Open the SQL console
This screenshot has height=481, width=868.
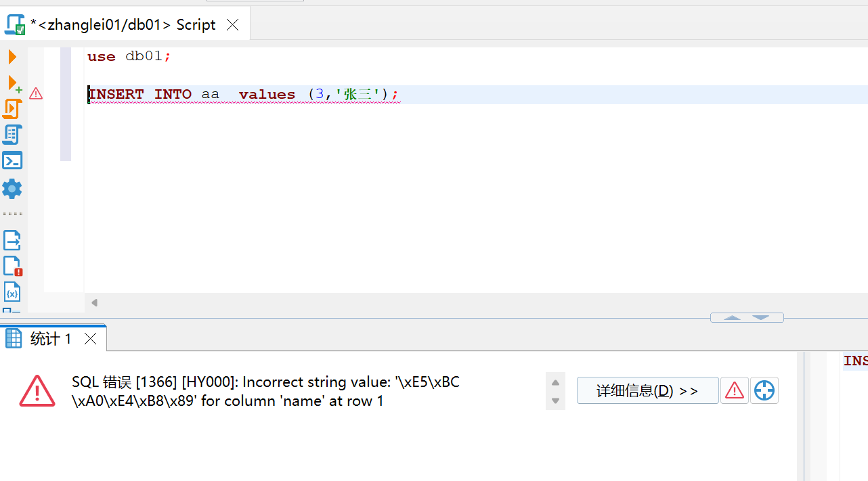(12, 160)
